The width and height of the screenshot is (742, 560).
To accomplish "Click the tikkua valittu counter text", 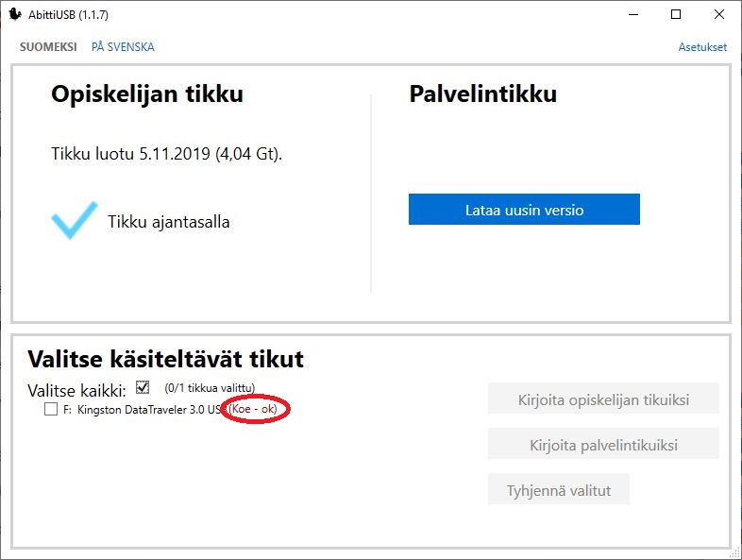I will (210, 387).
